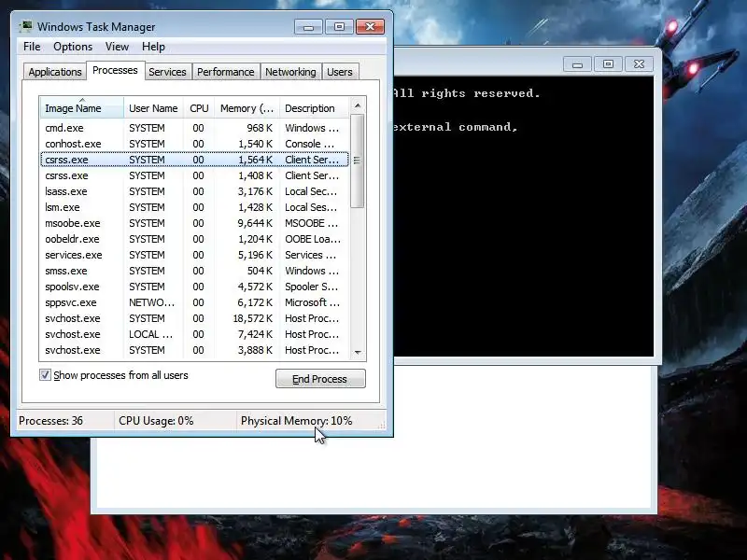Open the File menu
This screenshot has width=747, height=560.
point(32,47)
